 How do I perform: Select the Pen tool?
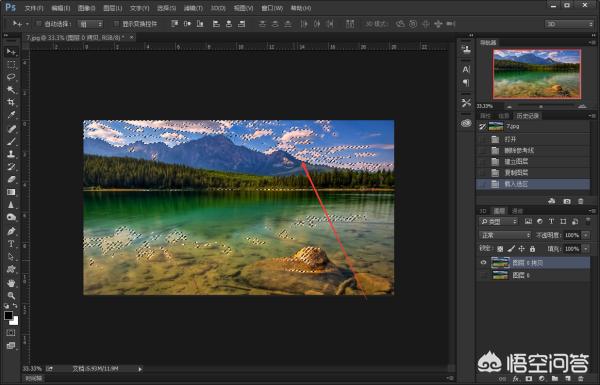coord(11,231)
